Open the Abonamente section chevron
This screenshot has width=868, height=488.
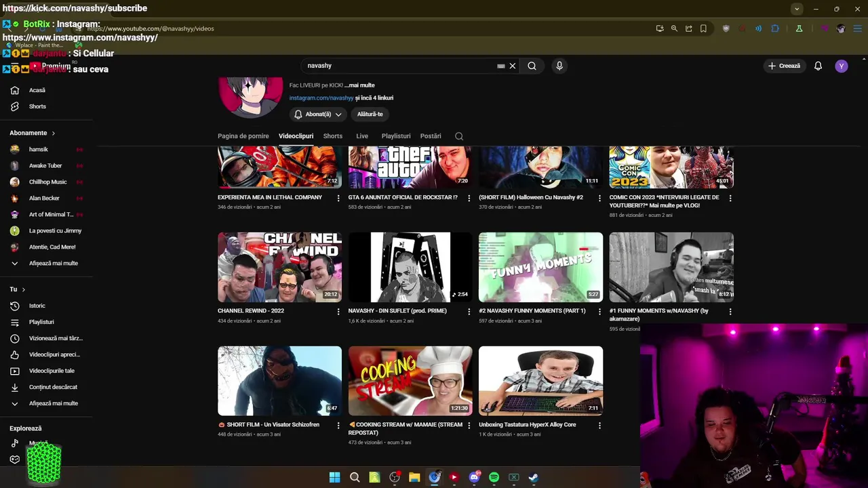coord(53,133)
